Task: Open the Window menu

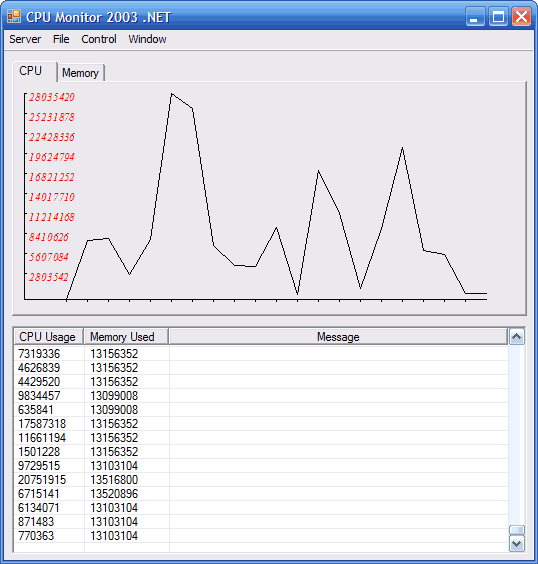Action: click(x=147, y=39)
